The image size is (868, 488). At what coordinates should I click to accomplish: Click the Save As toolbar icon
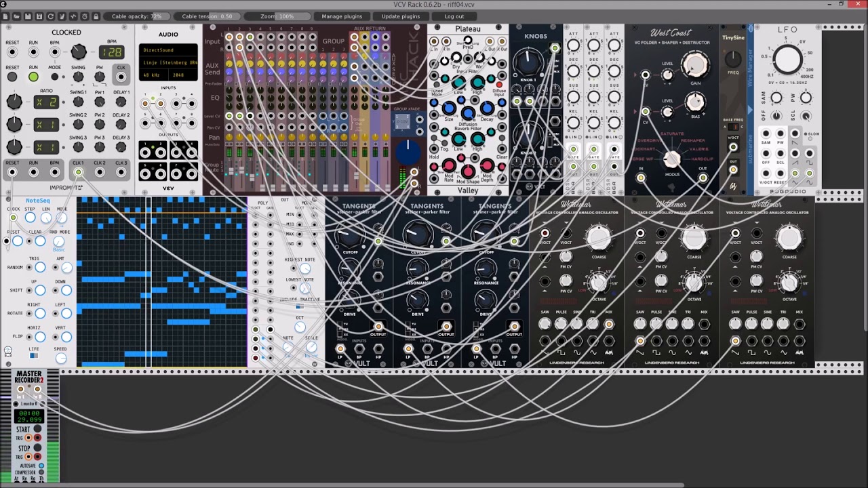point(40,16)
